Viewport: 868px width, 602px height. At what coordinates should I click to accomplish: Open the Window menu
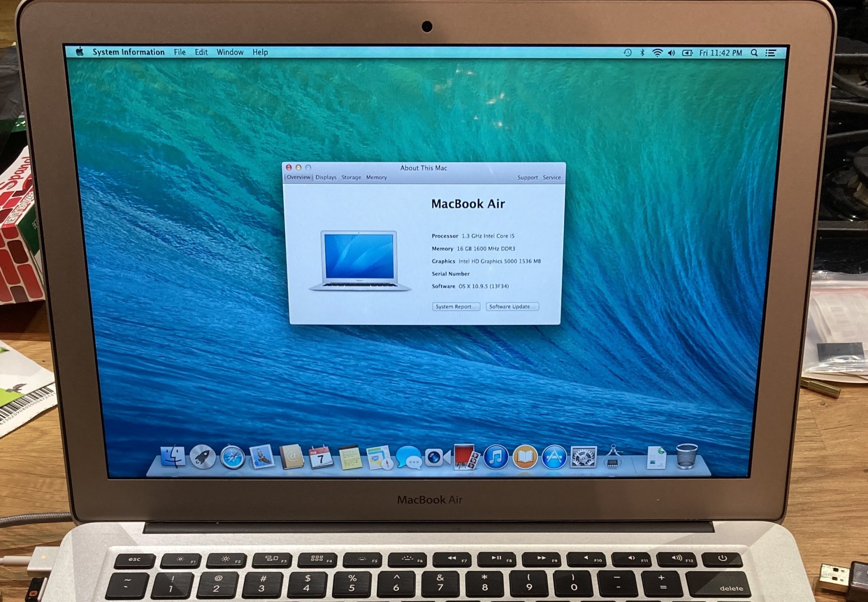(x=230, y=52)
